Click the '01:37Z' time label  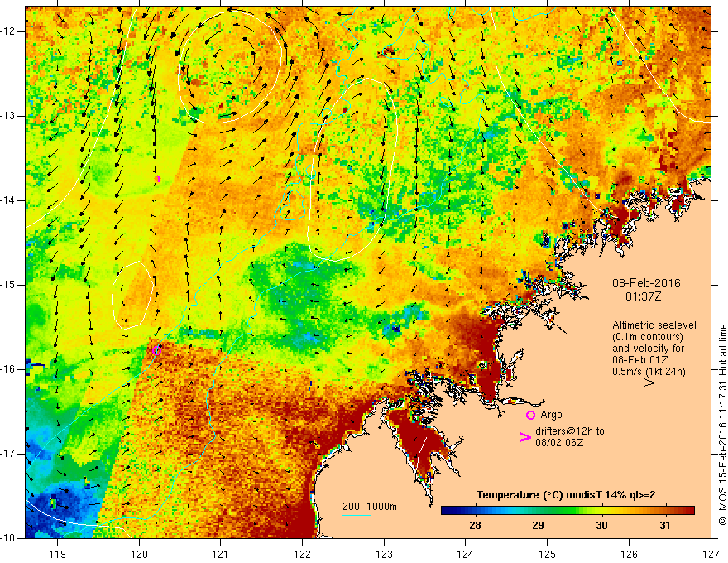tap(643, 296)
